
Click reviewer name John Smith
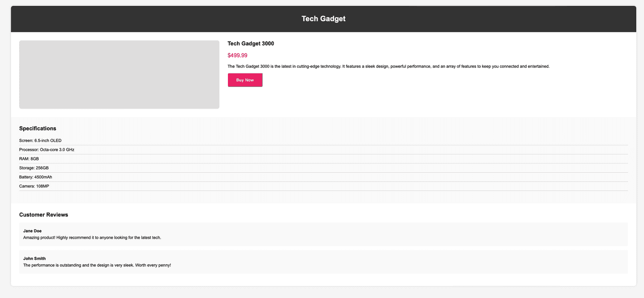34,259
